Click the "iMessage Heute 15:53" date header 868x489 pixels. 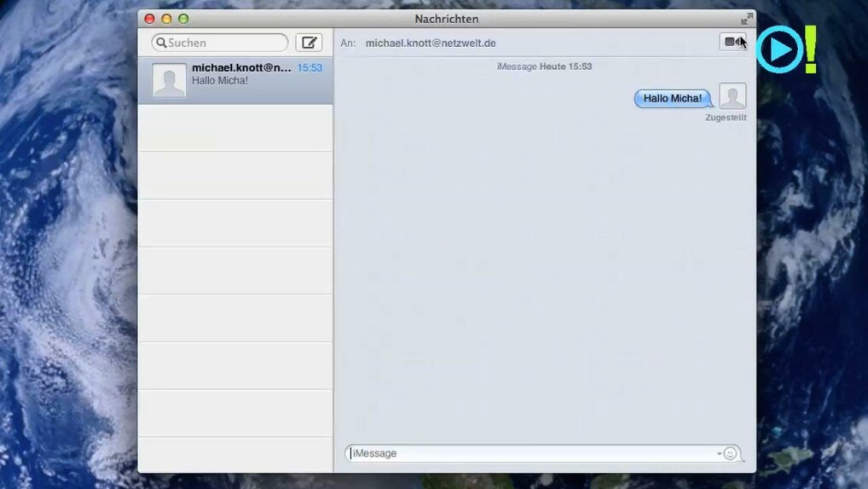[544, 66]
